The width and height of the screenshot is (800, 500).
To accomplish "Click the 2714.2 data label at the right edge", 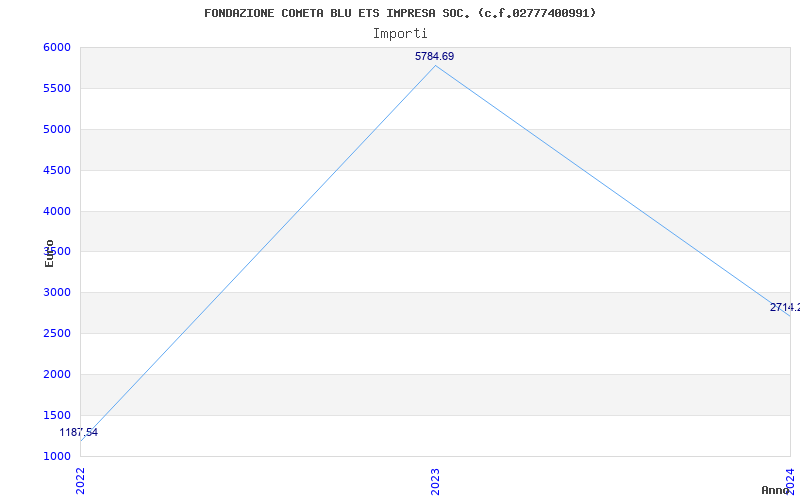I will [x=785, y=308].
